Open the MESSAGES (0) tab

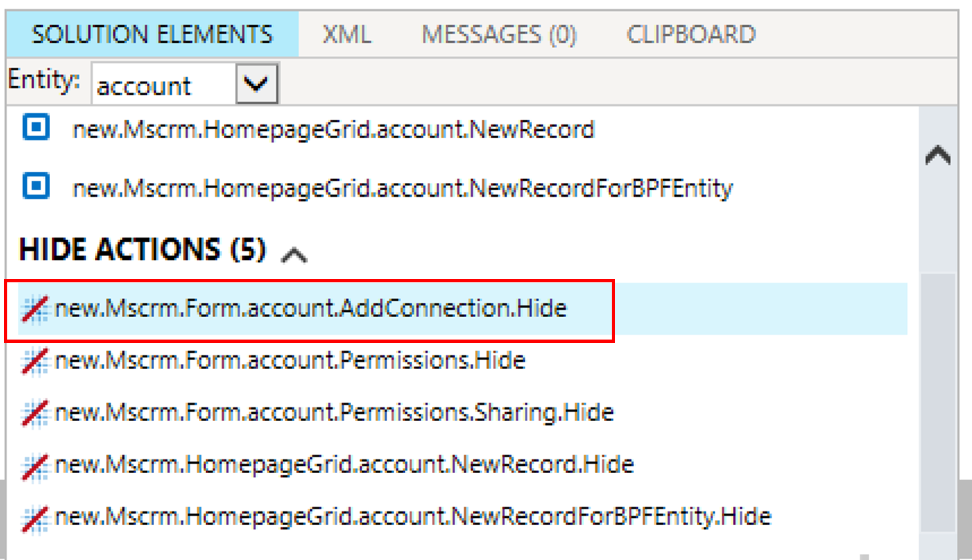pos(499,34)
